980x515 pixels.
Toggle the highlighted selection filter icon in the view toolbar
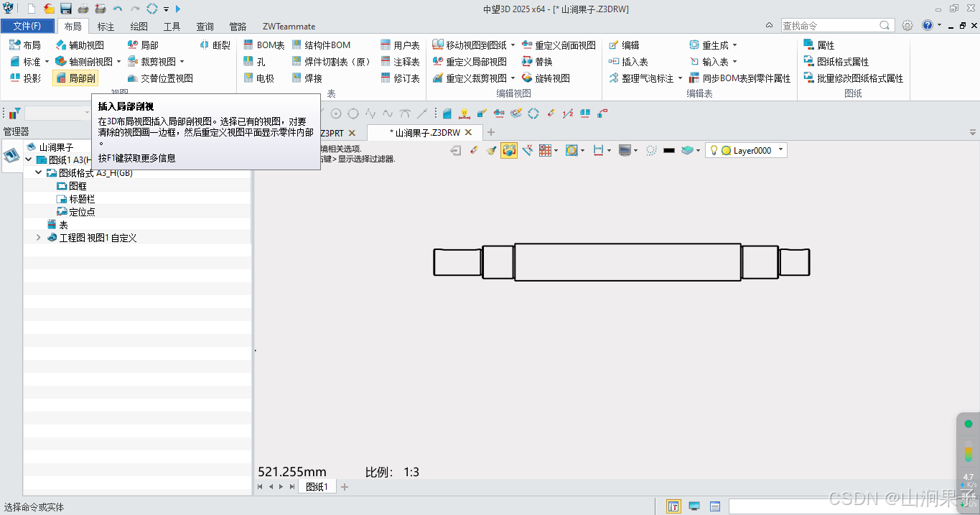(x=509, y=150)
